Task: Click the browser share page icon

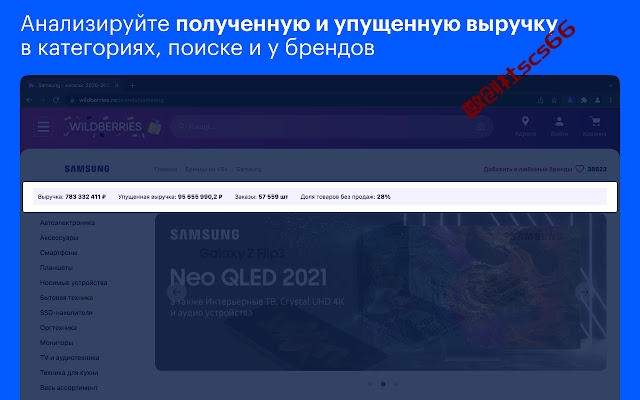Action: (540, 100)
